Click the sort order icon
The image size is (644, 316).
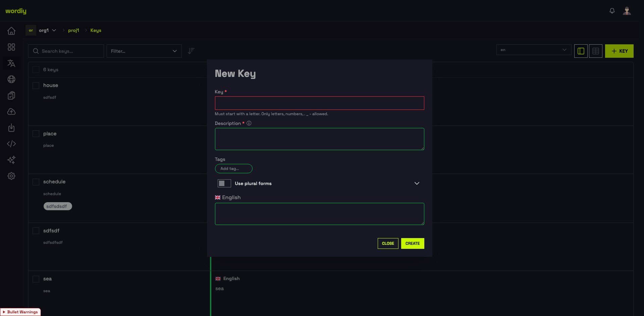coord(191,51)
